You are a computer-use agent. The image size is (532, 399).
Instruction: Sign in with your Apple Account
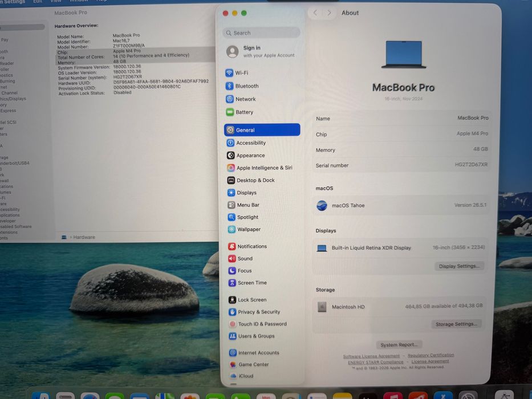[261, 51]
